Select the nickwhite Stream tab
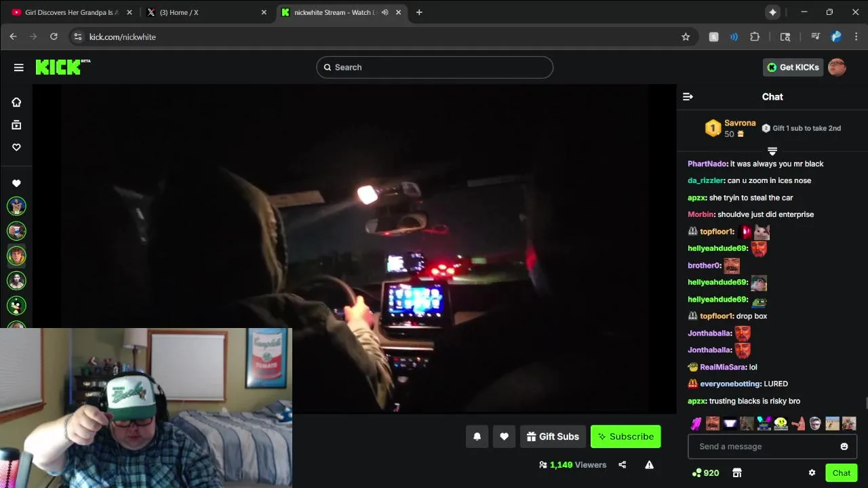Screen dimensions: 868x488 tap(342, 12)
